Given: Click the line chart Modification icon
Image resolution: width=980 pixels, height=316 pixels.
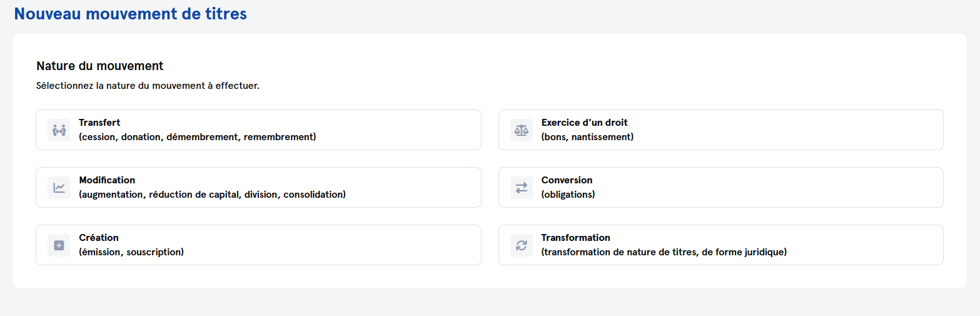Looking at the screenshot, I should coord(59,188).
